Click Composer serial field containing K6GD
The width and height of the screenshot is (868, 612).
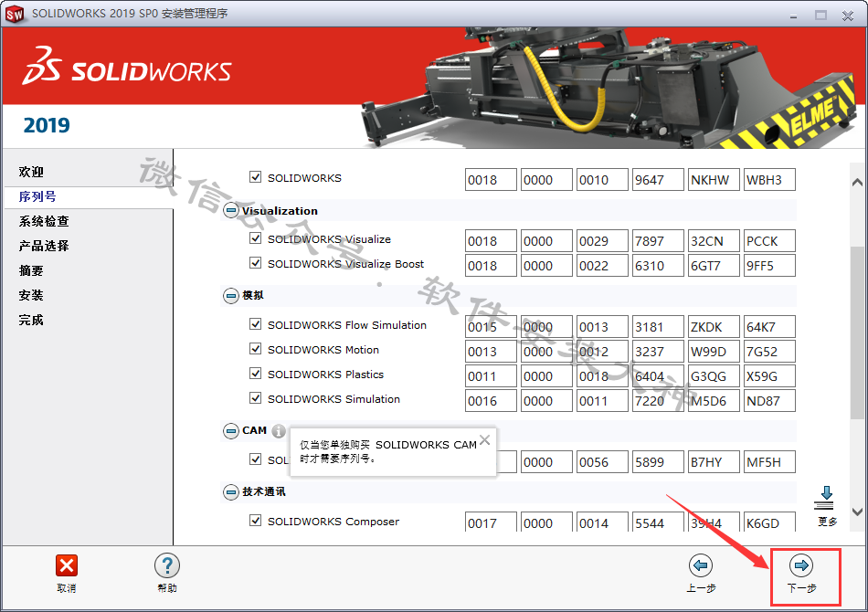[769, 522]
